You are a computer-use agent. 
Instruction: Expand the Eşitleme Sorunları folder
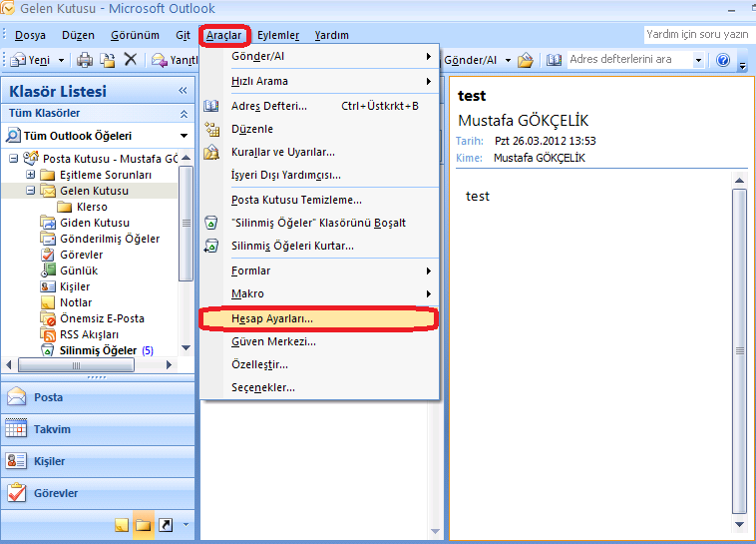pos(31,175)
